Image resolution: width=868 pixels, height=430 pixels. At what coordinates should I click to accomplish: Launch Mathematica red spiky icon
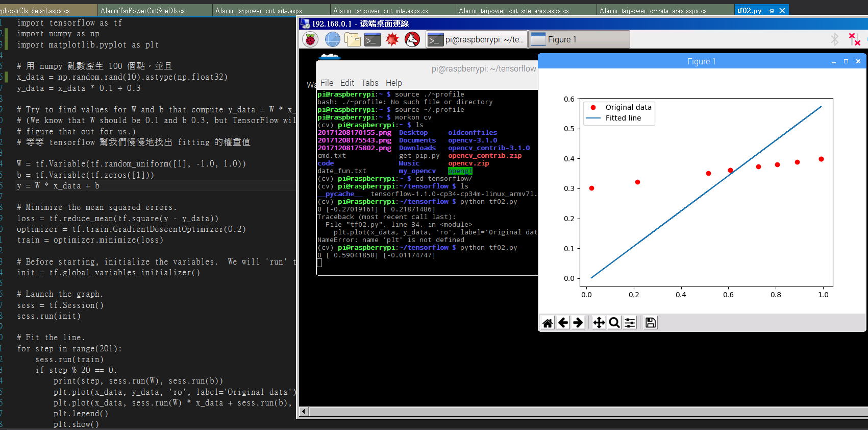click(392, 39)
